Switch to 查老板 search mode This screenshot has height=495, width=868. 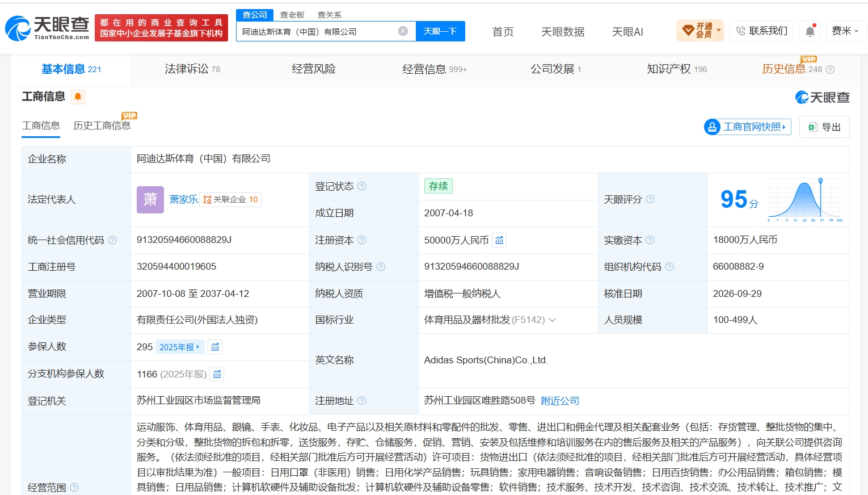(x=292, y=15)
